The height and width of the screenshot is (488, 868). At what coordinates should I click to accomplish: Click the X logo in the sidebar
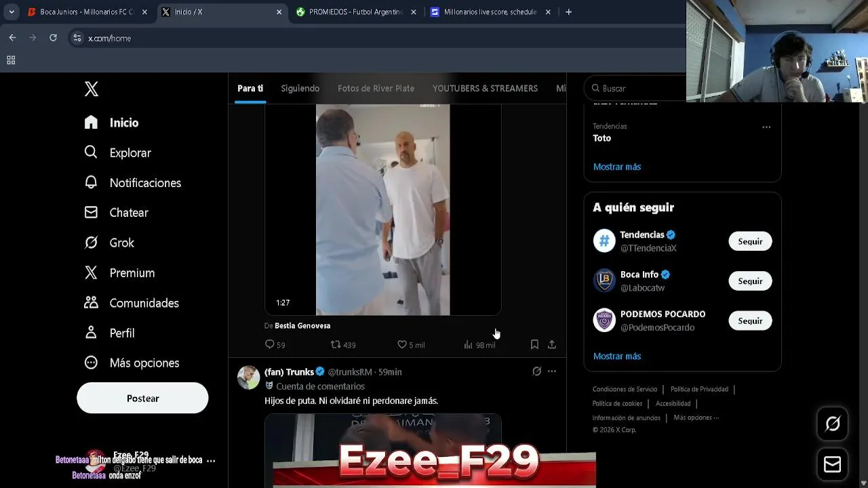(92, 89)
